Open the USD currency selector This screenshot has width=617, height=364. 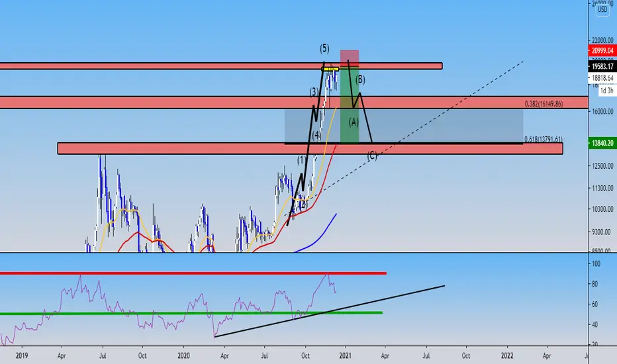click(x=602, y=9)
